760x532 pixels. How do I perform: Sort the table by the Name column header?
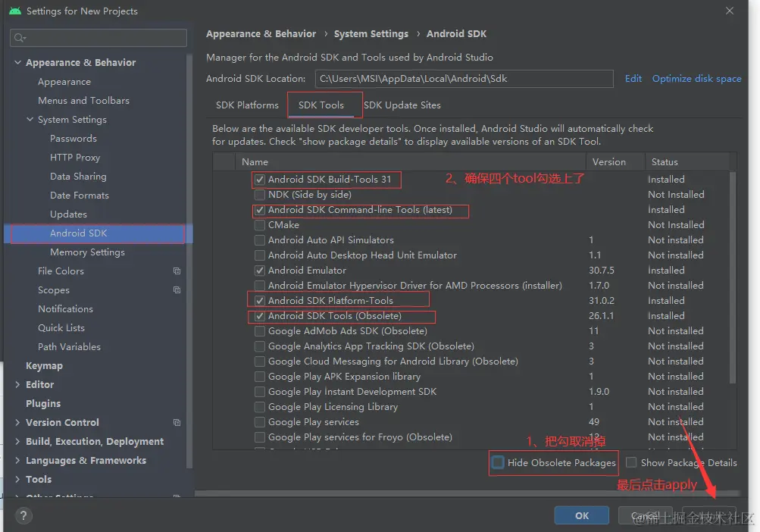(x=411, y=162)
